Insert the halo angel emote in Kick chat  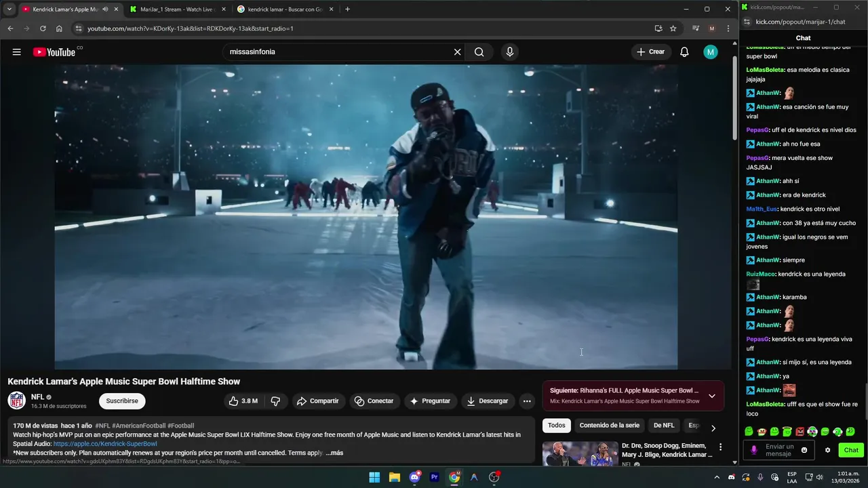pyautogui.click(x=787, y=432)
